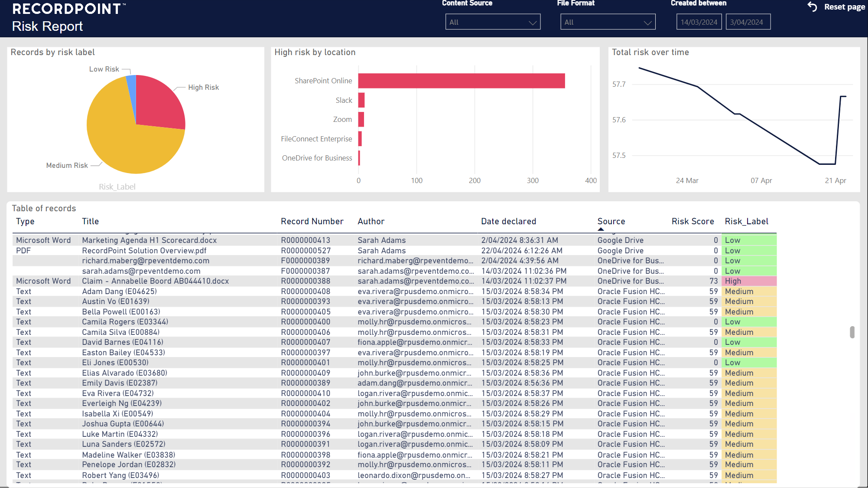Select the High Risk pie slice
The height and width of the screenshot is (488, 868).
click(x=160, y=102)
